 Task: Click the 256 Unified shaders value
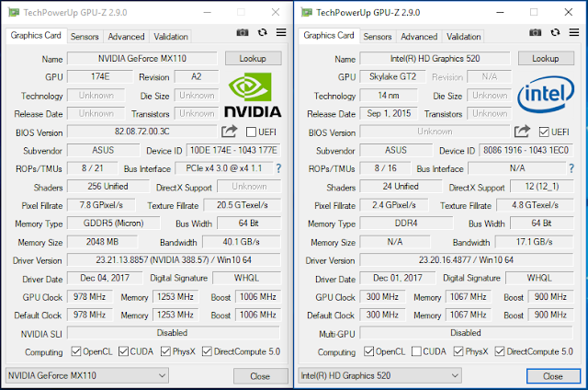tap(108, 187)
